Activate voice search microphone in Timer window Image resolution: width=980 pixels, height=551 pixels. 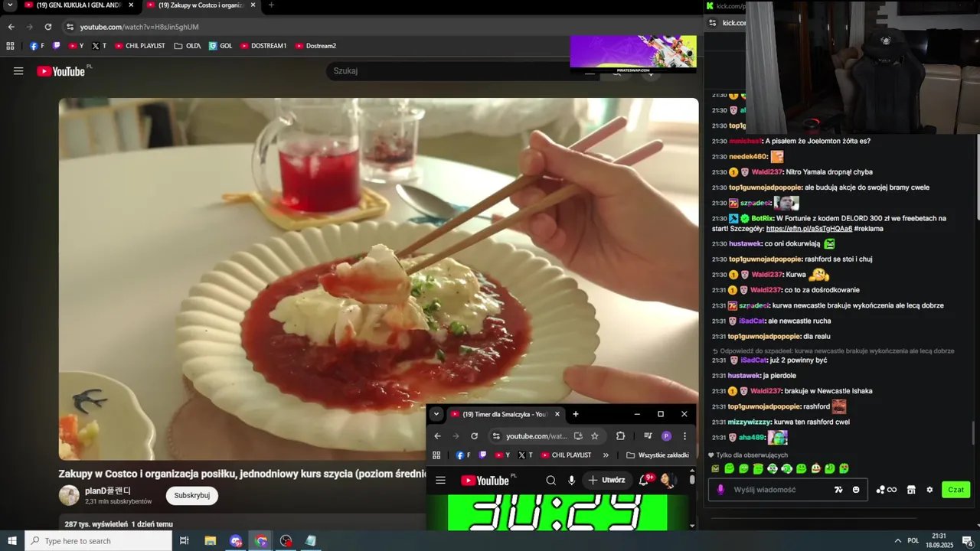[571, 481]
